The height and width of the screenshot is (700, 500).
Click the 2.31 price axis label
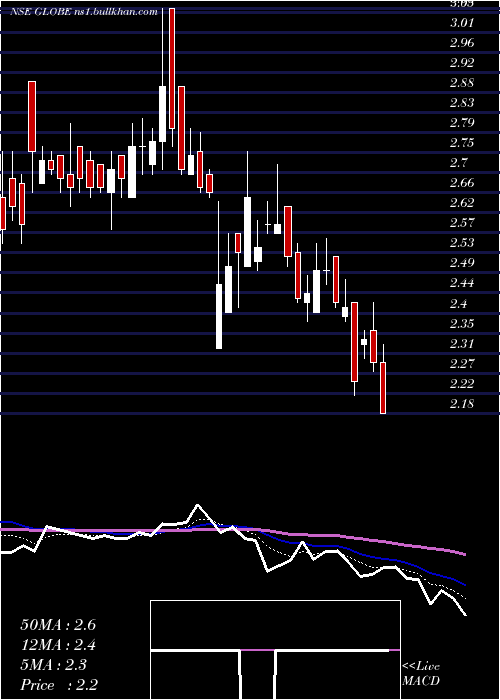coord(462,344)
